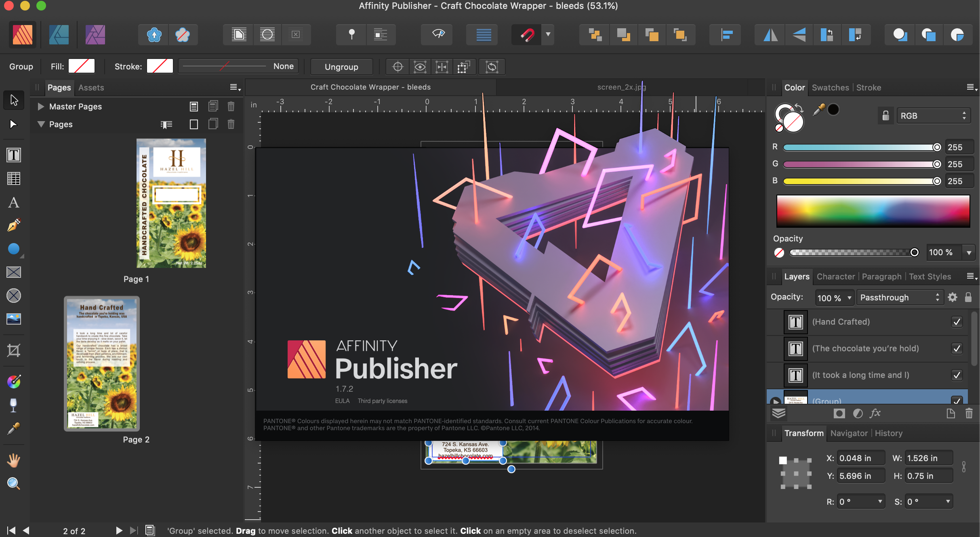Expand the Group layer disclosure arrow
Image resolution: width=980 pixels, height=537 pixels.
775,401
